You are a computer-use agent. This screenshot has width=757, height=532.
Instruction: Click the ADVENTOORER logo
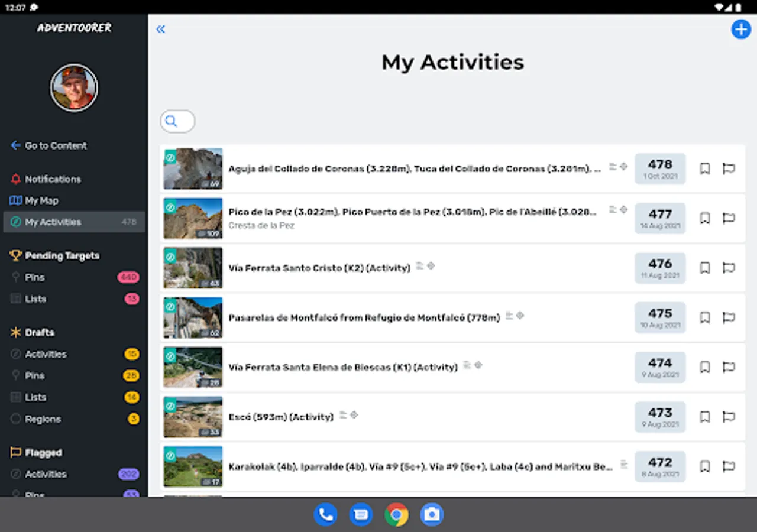[x=74, y=28]
